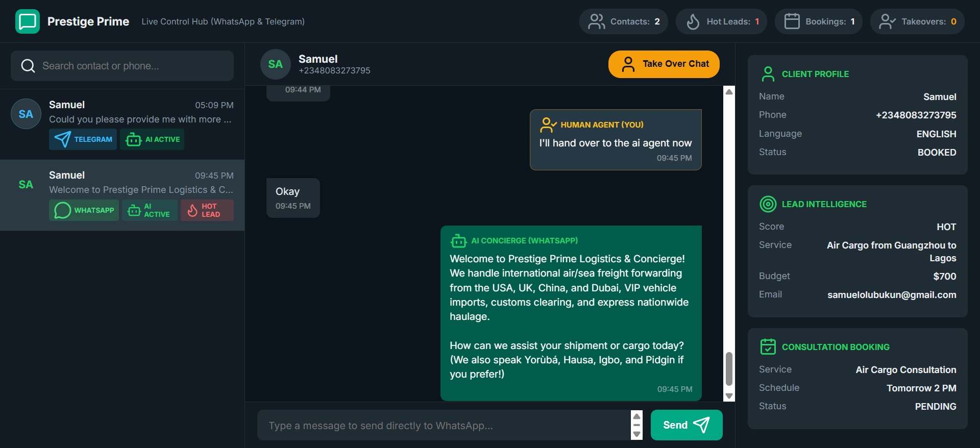Click the Consultation Booking calendar-check icon
This screenshot has width=980, height=448.
(x=768, y=347)
